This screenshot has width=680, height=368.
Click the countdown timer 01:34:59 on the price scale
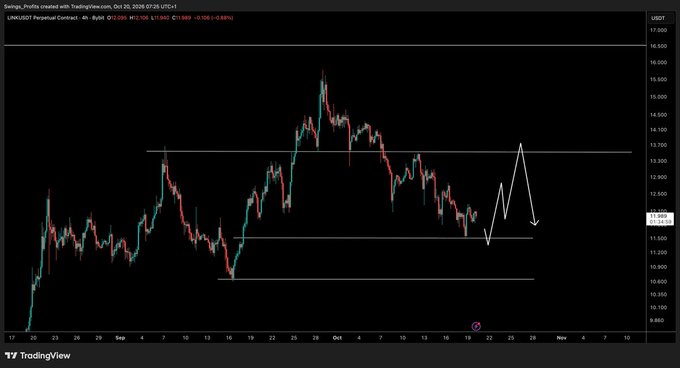click(x=659, y=222)
